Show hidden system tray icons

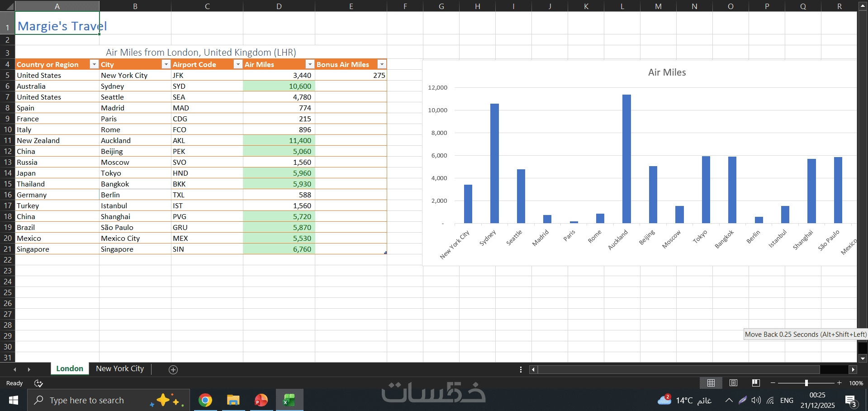point(729,400)
